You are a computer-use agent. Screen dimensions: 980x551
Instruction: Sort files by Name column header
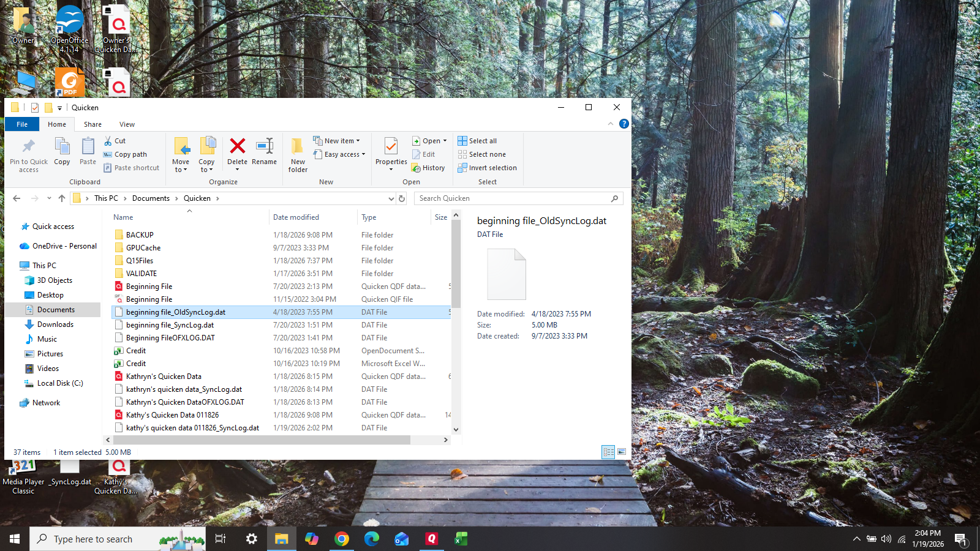(x=190, y=217)
